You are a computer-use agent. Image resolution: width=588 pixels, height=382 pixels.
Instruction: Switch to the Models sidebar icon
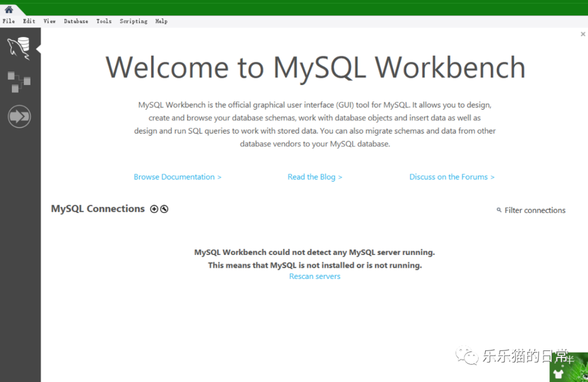19,82
